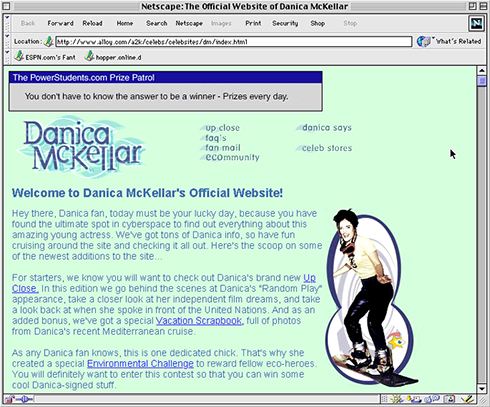Click the Print toolbar button

pos(253,23)
